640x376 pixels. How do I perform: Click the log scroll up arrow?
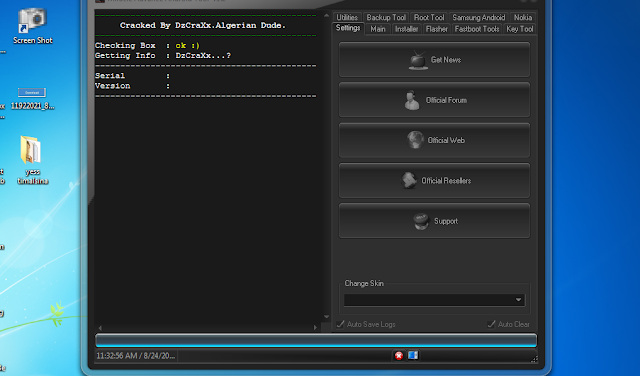(326, 16)
